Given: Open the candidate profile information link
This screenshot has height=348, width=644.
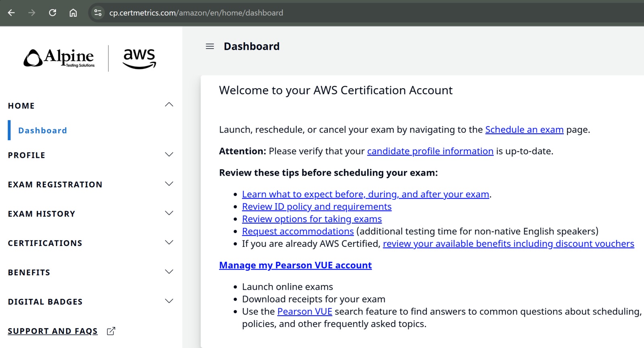Looking at the screenshot, I should click(430, 151).
